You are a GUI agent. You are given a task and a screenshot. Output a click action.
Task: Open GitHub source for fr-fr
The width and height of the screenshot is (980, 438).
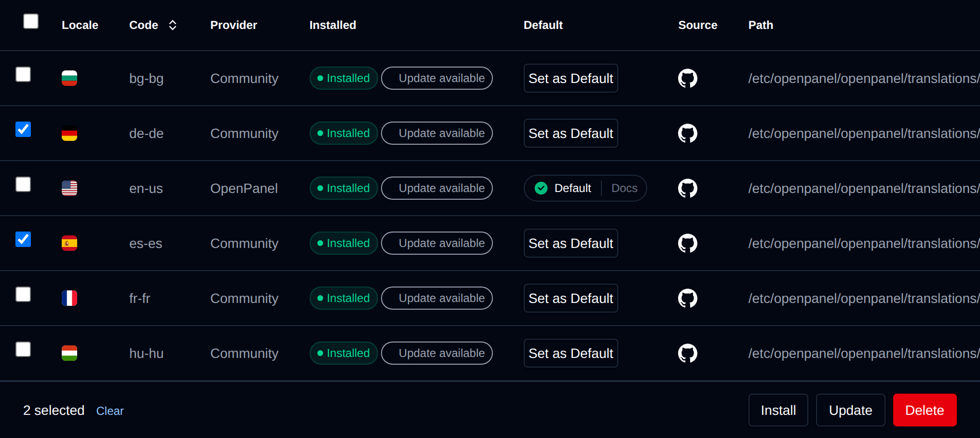(x=688, y=298)
